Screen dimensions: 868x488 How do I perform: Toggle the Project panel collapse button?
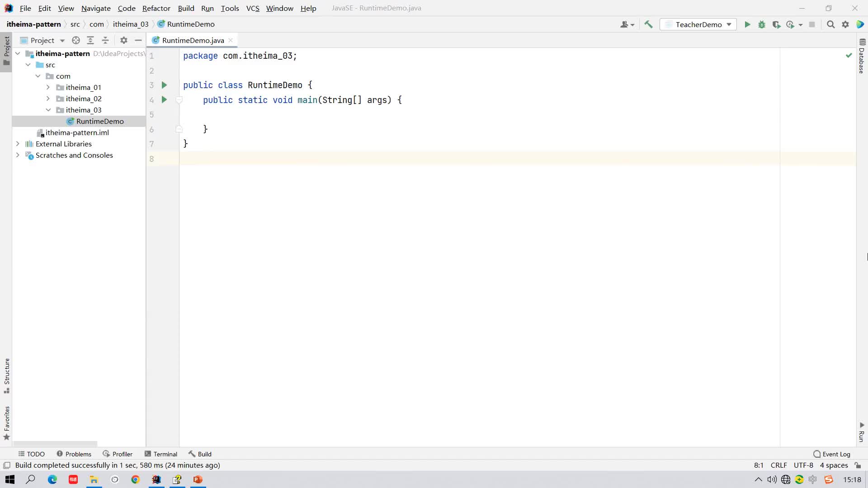(138, 40)
